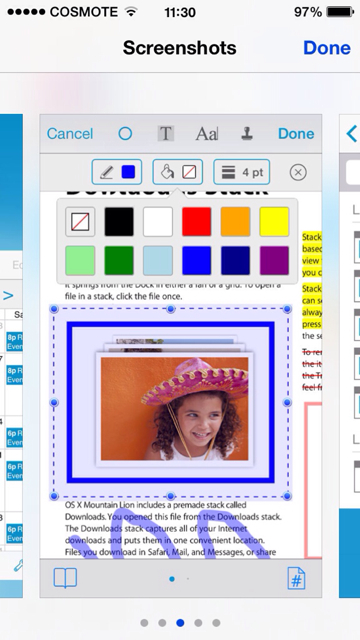Tap the top-left selection handle
This screenshot has height=640, width=360.
click(x=54, y=309)
